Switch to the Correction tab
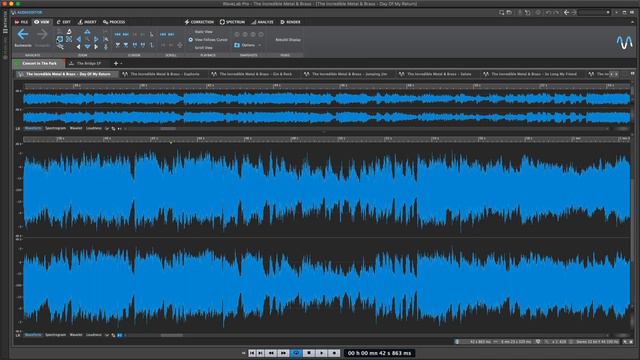This screenshot has height=360, width=640. tap(199, 22)
